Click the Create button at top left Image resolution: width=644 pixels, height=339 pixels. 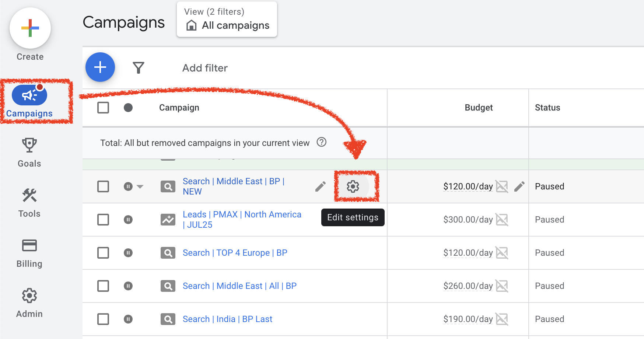pyautogui.click(x=30, y=28)
